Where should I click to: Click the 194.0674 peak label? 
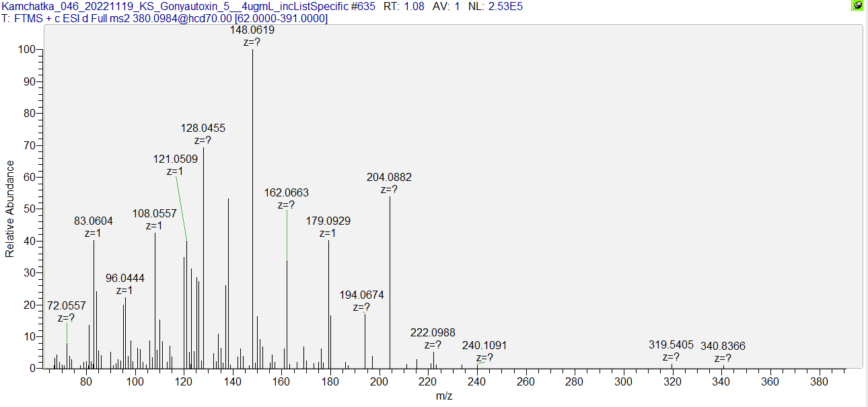(x=362, y=295)
